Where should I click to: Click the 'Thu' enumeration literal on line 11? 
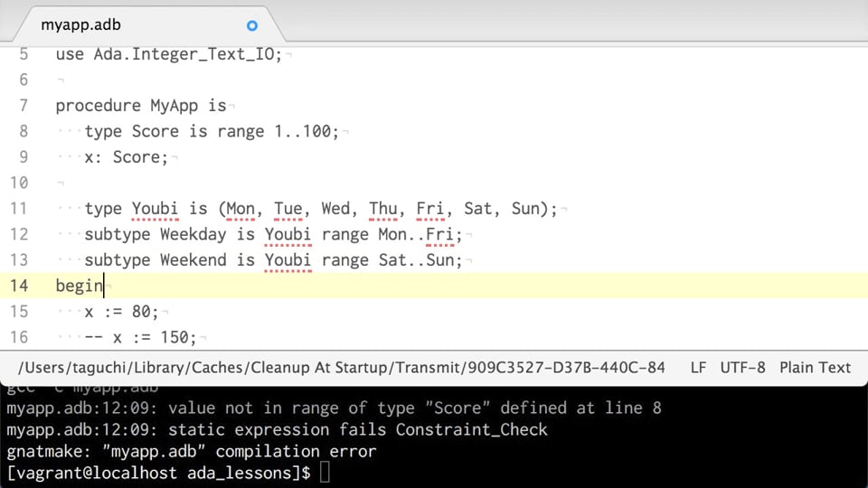(383, 209)
